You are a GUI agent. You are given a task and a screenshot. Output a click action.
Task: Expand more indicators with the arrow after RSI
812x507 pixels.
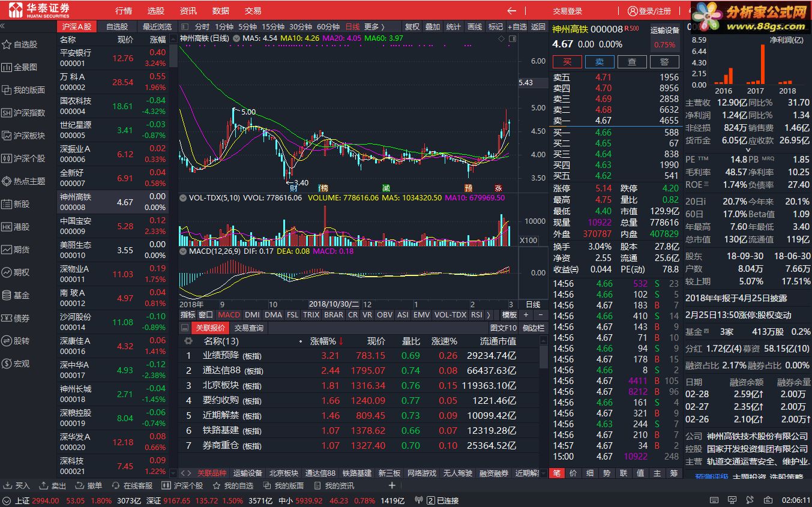(489, 314)
